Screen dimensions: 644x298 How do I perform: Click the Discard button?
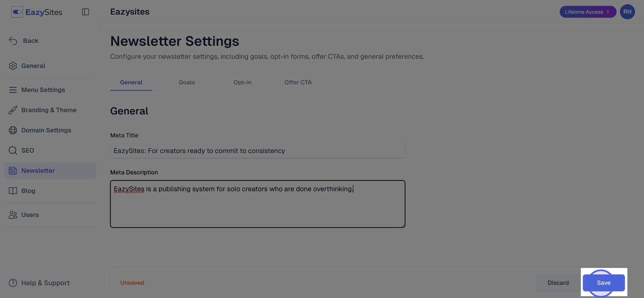(x=558, y=283)
